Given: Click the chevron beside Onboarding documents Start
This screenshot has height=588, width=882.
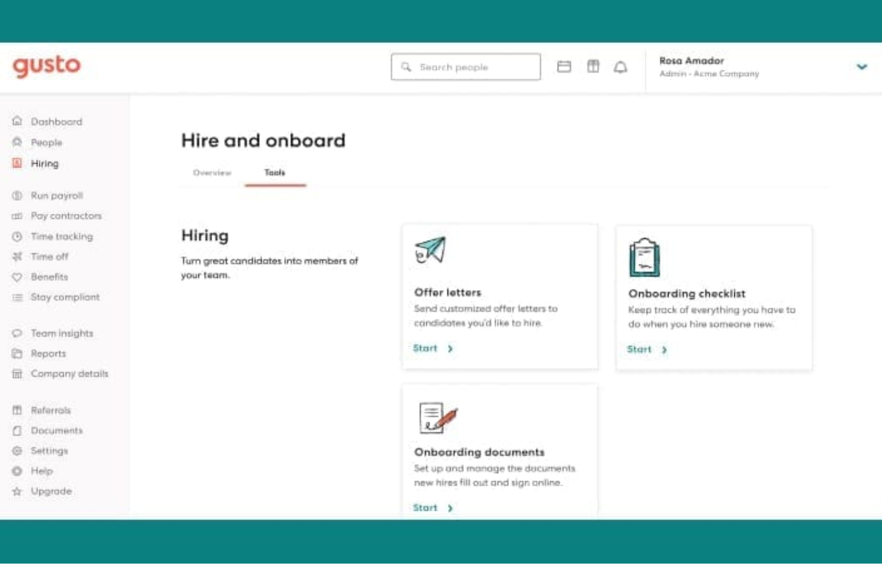Looking at the screenshot, I should (450, 508).
